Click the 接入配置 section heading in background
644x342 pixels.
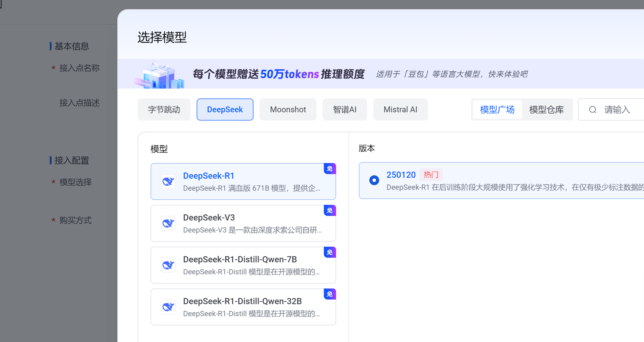click(72, 160)
